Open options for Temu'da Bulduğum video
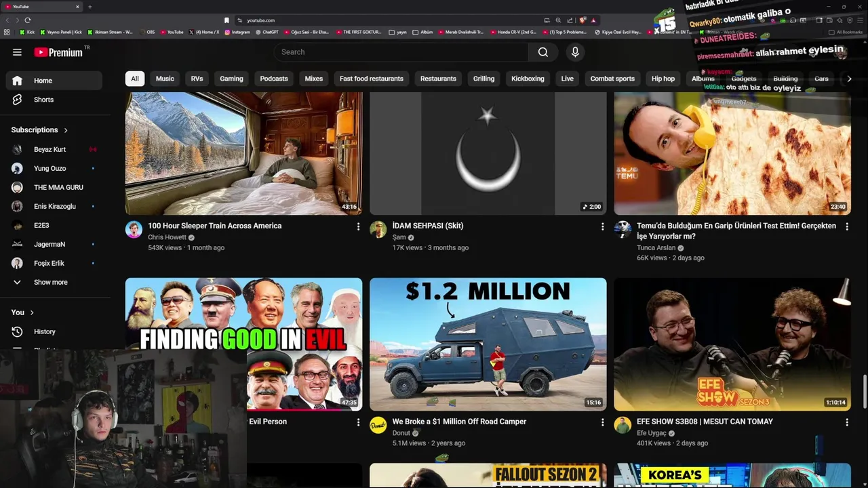 click(x=846, y=226)
